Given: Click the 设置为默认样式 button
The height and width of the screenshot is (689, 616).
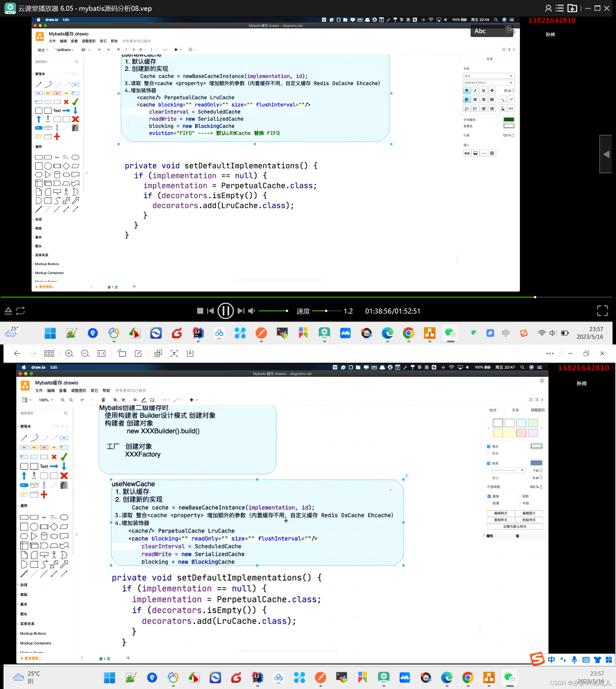Looking at the screenshot, I should tap(515, 527).
